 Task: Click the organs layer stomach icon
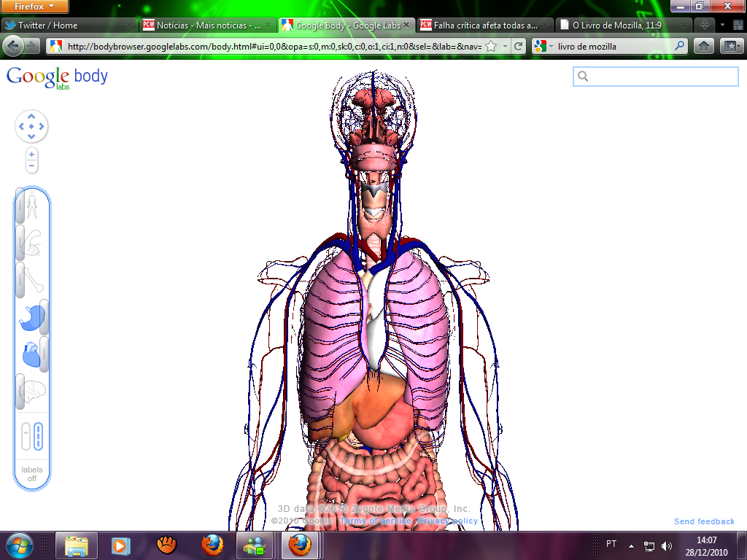32,317
